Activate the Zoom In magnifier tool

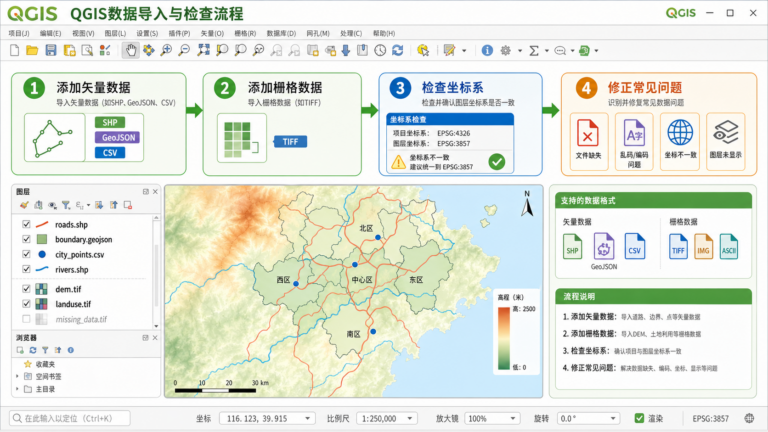167,50
